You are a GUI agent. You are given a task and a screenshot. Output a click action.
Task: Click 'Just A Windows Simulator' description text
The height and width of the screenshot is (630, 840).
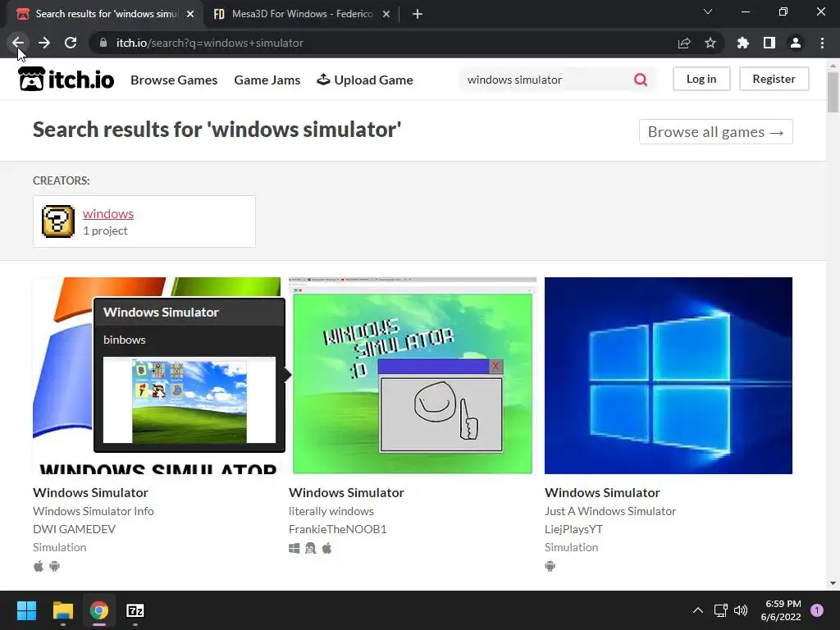pyautogui.click(x=610, y=511)
